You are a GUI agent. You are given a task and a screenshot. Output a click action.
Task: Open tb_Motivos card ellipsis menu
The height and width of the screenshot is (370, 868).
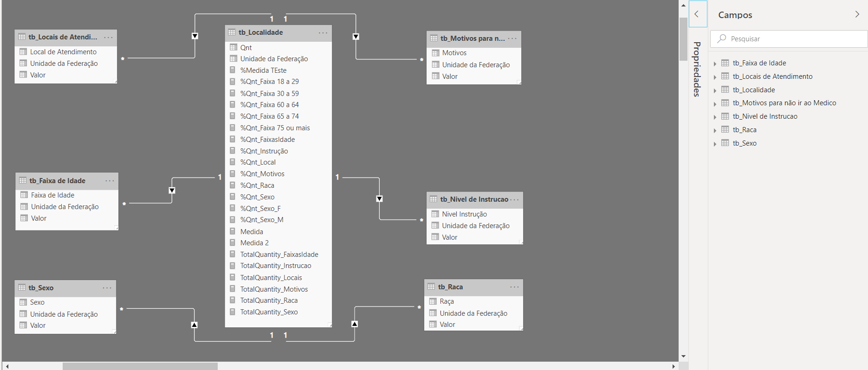[512, 38]
